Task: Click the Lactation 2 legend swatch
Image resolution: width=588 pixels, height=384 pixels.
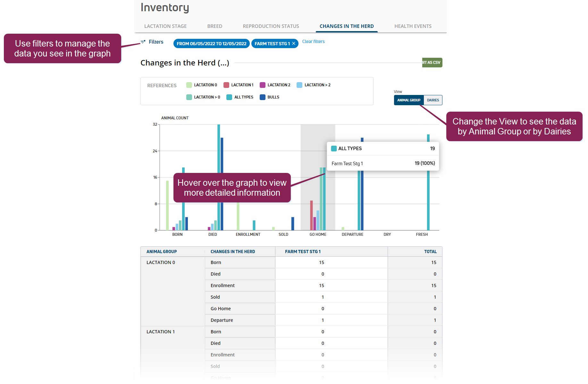Action: click(x=263, y=85)
